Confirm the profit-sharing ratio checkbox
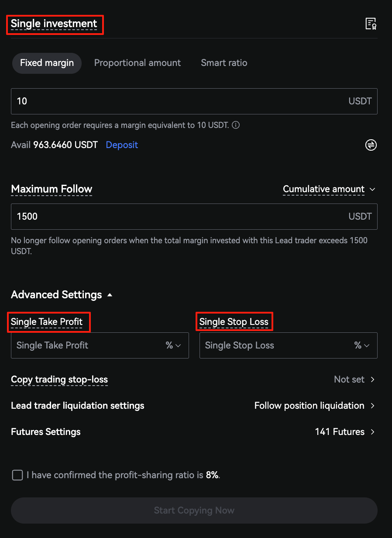Image resolution: width=392 pixels, height=538 pixels. [x=17, y=475]
